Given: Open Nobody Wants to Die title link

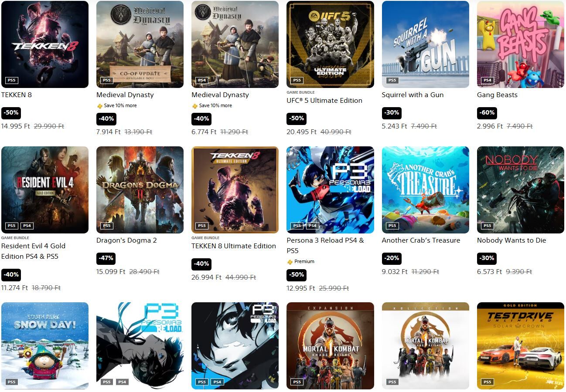Looking at the screenshot, I should [511, 240].
